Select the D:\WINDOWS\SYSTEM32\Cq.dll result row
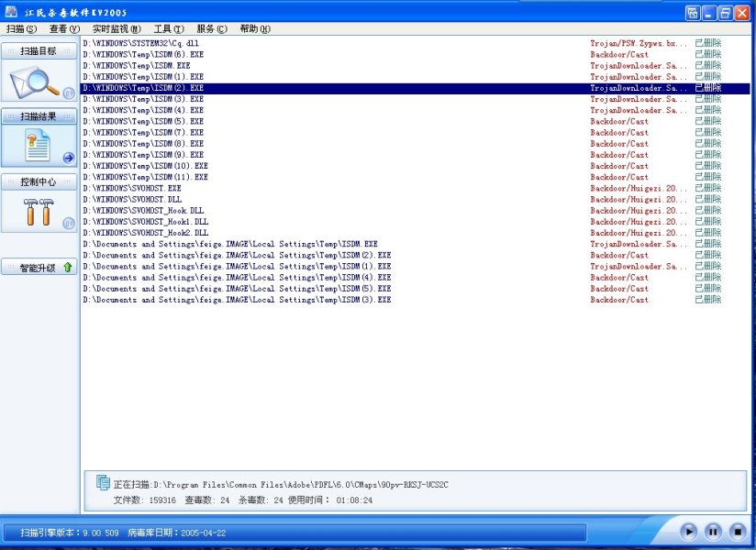Viewport: 756px width, 550px height. (140, 43)
